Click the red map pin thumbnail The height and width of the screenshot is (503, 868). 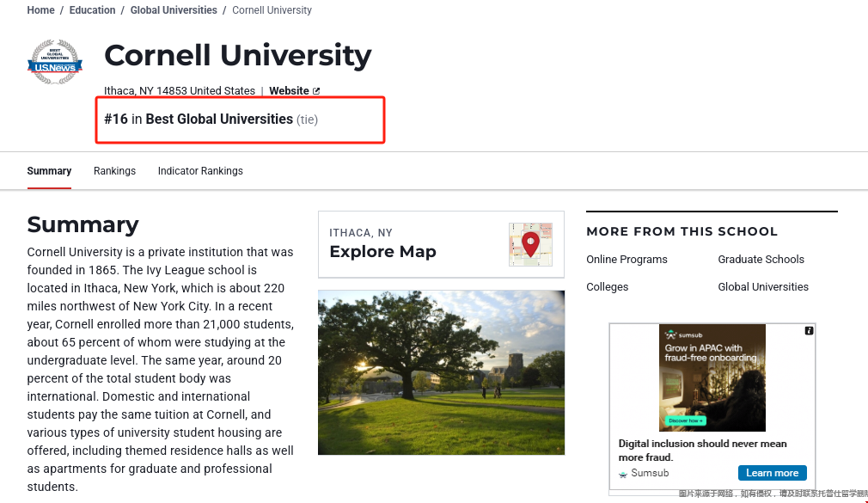coord(530,244)
